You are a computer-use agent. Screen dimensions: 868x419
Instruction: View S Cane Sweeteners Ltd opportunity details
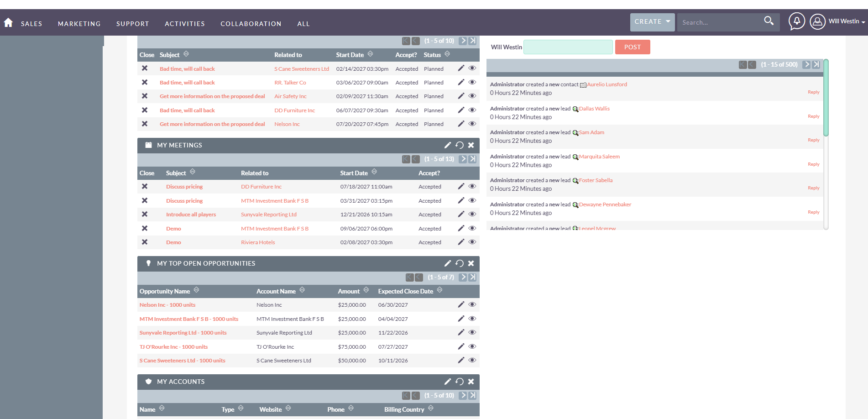472,360
